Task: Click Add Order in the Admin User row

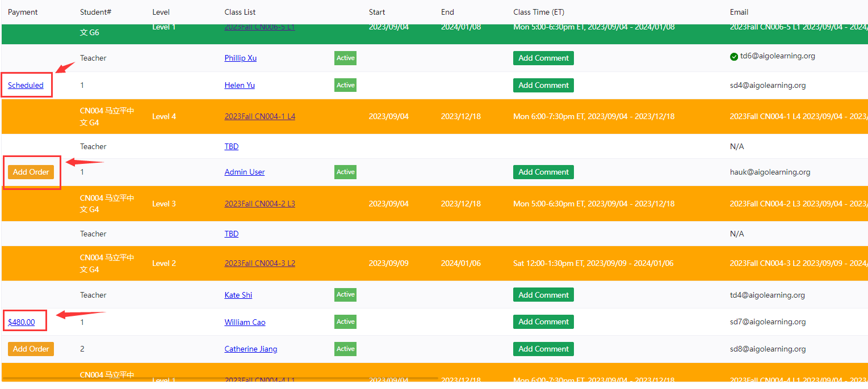Action: 31,172
